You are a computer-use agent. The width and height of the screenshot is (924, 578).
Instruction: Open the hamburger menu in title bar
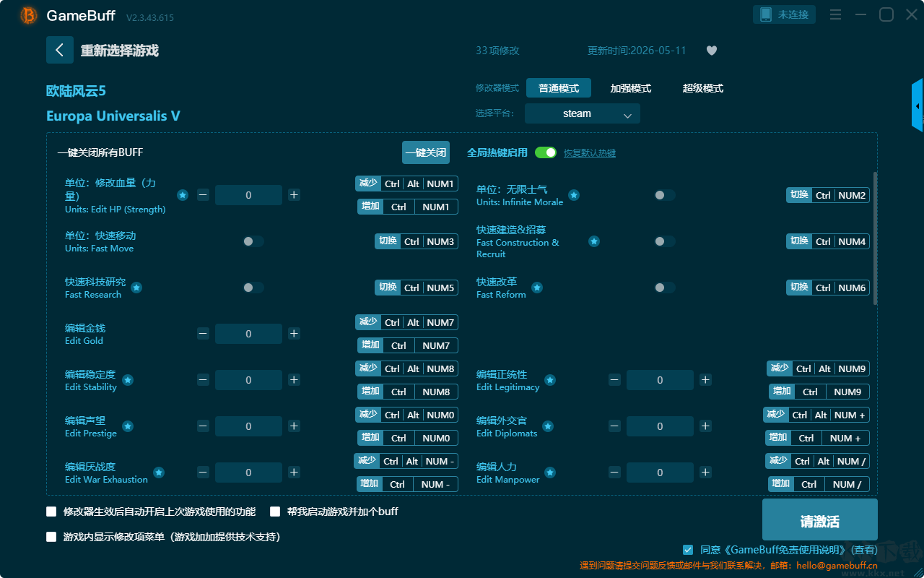pyautogui.click(x=835, y=14)
